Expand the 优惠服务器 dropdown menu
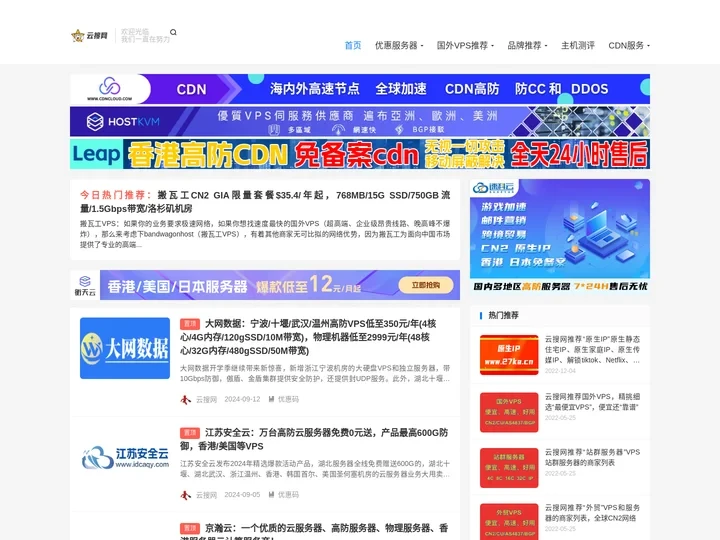The image size is (720, 540). [399, 45]
